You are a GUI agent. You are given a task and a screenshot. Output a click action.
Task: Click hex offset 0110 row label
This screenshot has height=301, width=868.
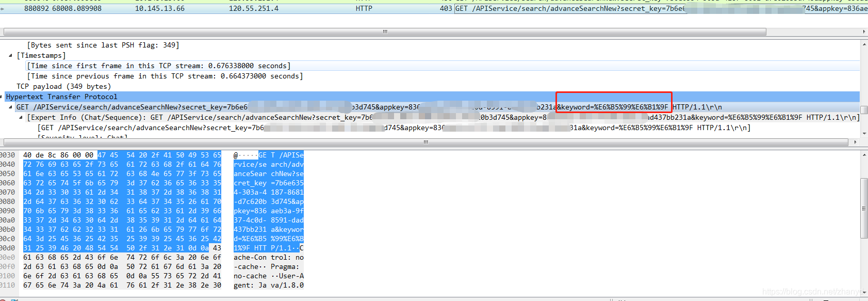point(8,285)
